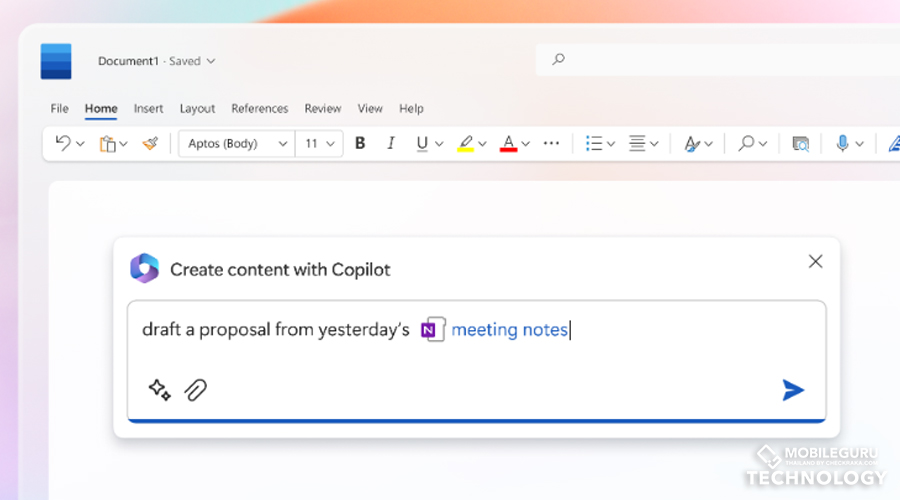Image resolution: width=900 pixels, height=500 pixels.
Task: Click the Word app logo icon
Action: 56,61
